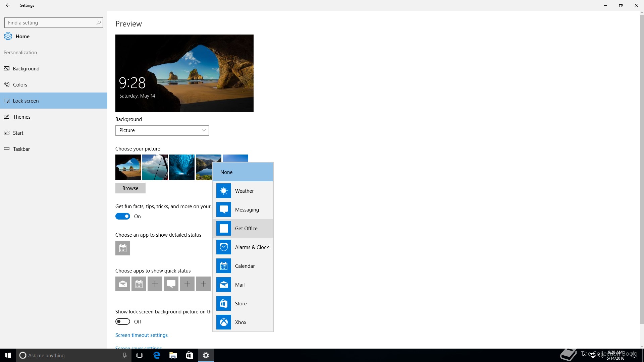Open the Action Center notifications icon

tap(634, 355)
